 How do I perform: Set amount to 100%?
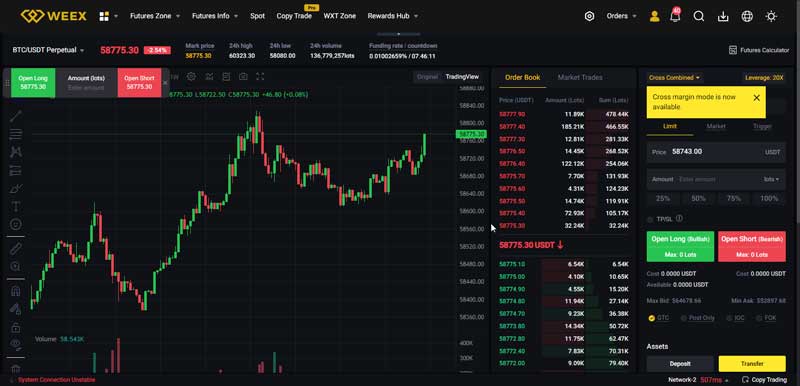[769, 198]
